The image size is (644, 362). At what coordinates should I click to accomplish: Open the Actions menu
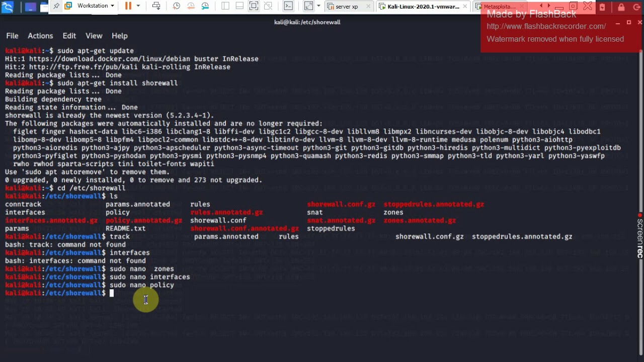(40, 36)
